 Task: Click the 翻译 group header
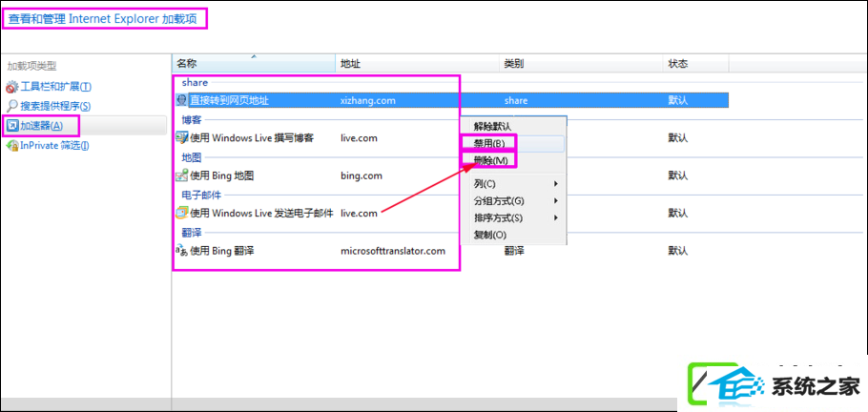[x=192, y=232]
